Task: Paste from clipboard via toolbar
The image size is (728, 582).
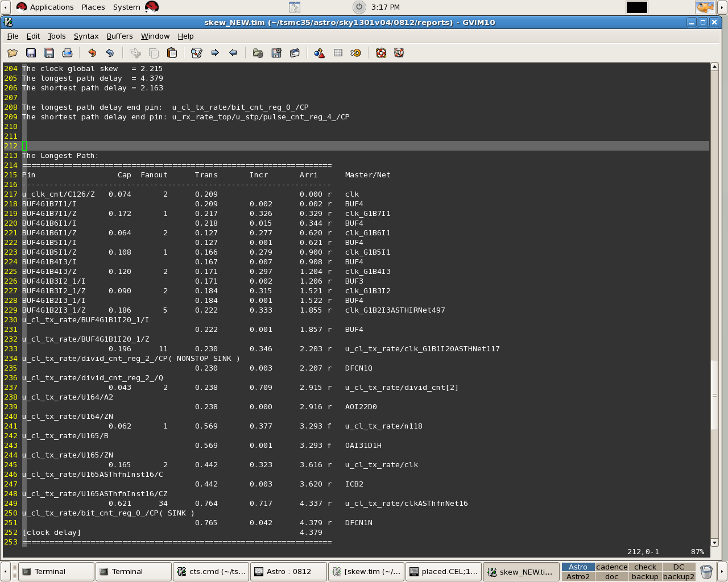Action: [x=172, y=53]
